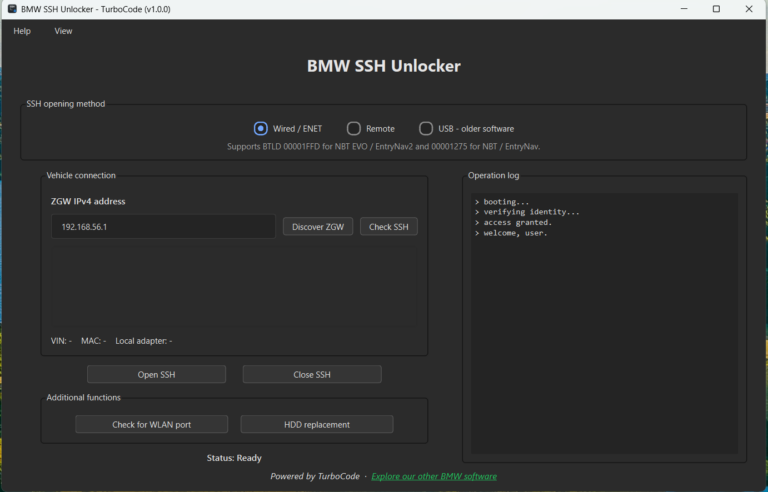The height and width of the screenshot is (492, 768).
Task: Follow the Explore our other BMW software link
Action: click(x=434, y=476)
